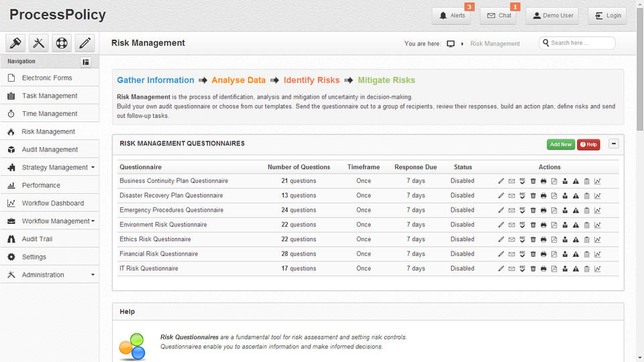Open chart icon for Financial Risk Questionnaire
Screen dimensions: 644x362
coord(597,254)
